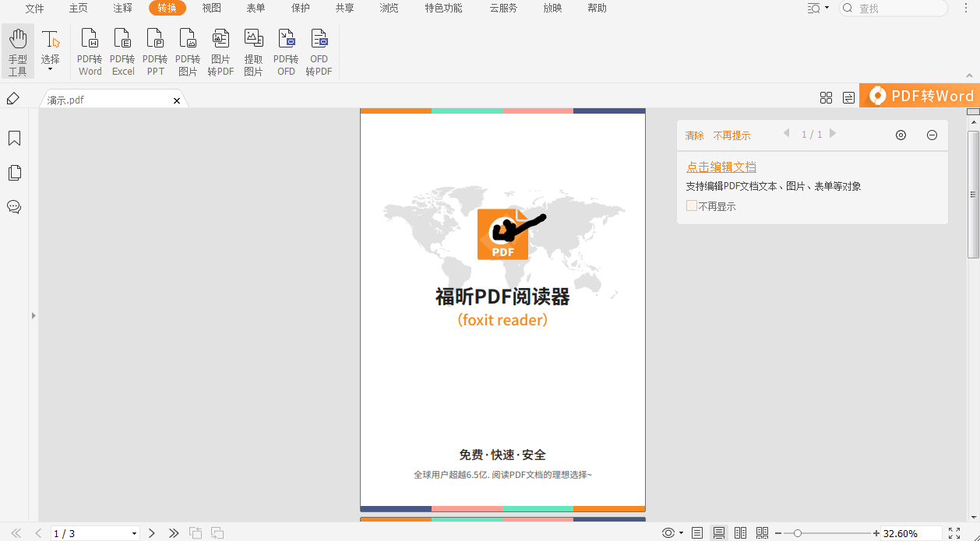
Task: Open the 云服务 tab
Action: [503, 9]
